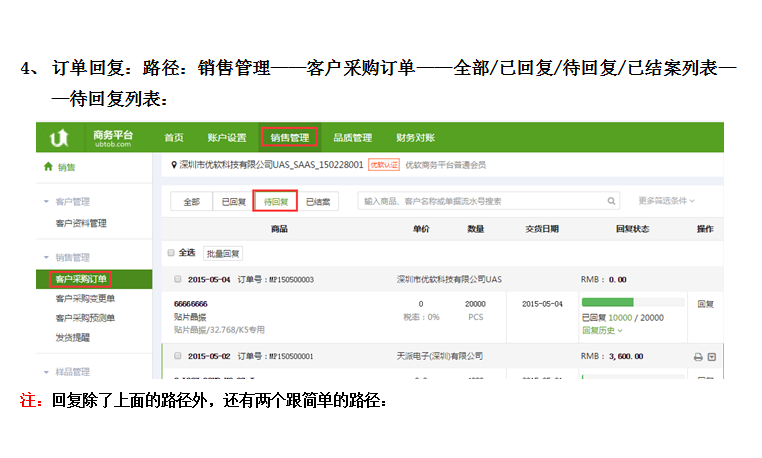Collapse the 客户管理 sidebar section
This screenshot has height=458, width=762.
pyautogui.click(x=46, y=201)
